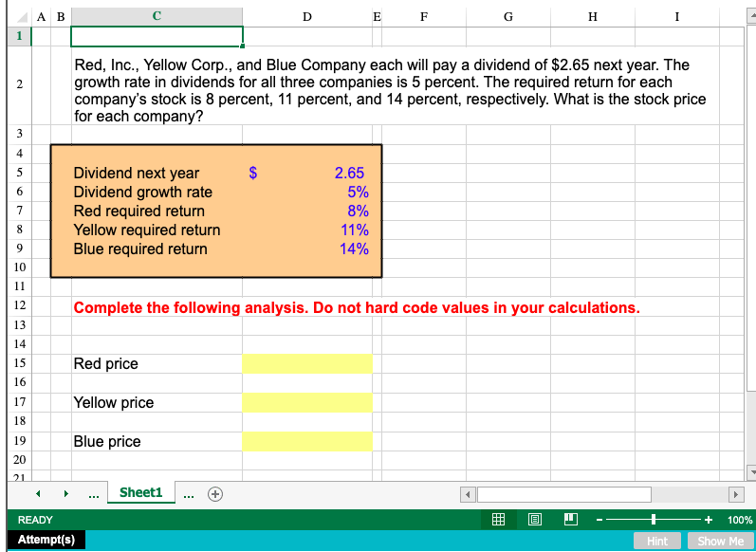This screenshot has height=552, width=756.
Task: Select column D header
Action: coord(307,17)
